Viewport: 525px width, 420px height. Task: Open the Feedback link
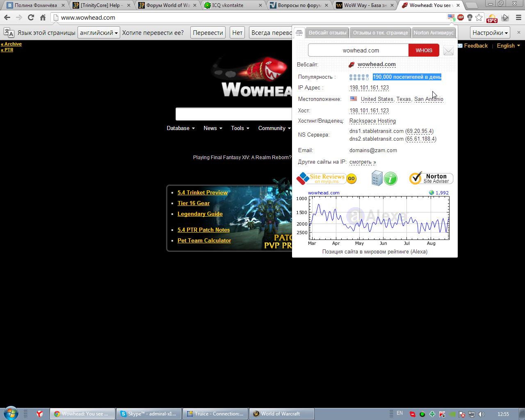pos(476,46)
